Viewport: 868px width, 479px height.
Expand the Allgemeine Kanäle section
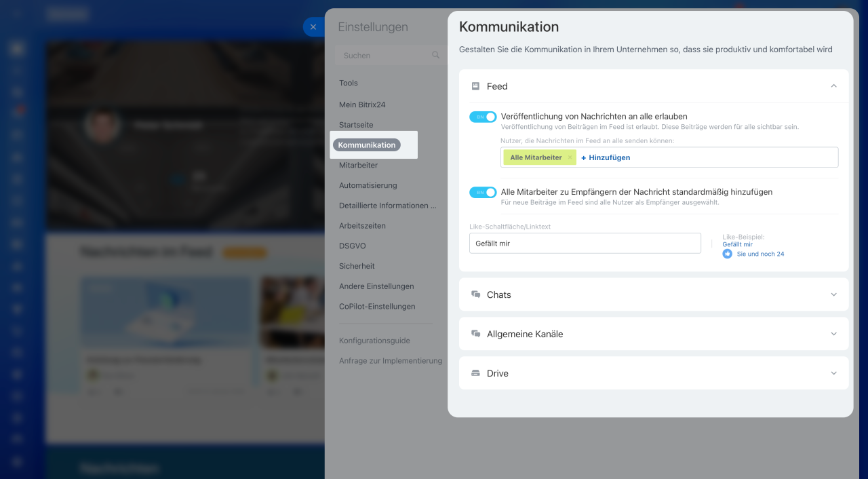click(833, 334)
